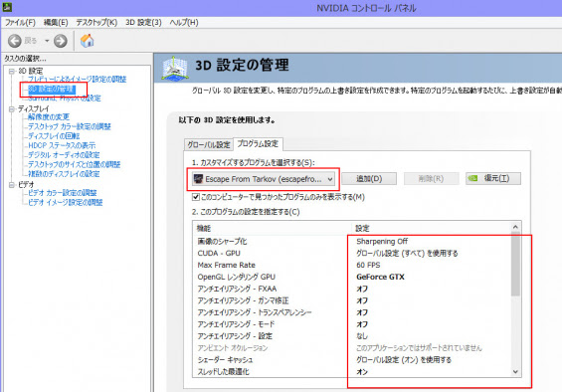Switch to プログラム設定 tab
This screenshot has width=562, height=392.
258,144
